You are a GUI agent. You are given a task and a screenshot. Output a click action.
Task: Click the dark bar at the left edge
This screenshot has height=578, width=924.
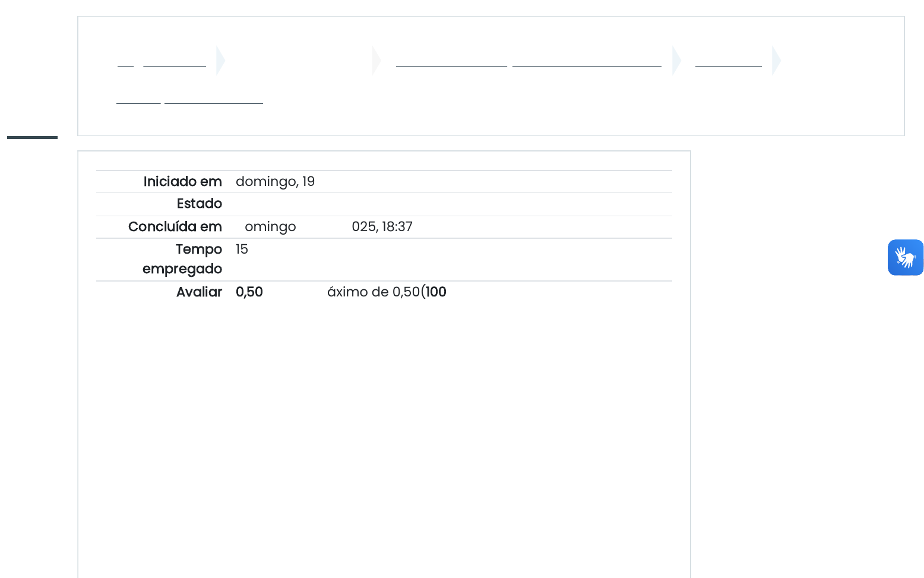coord(32,137)
